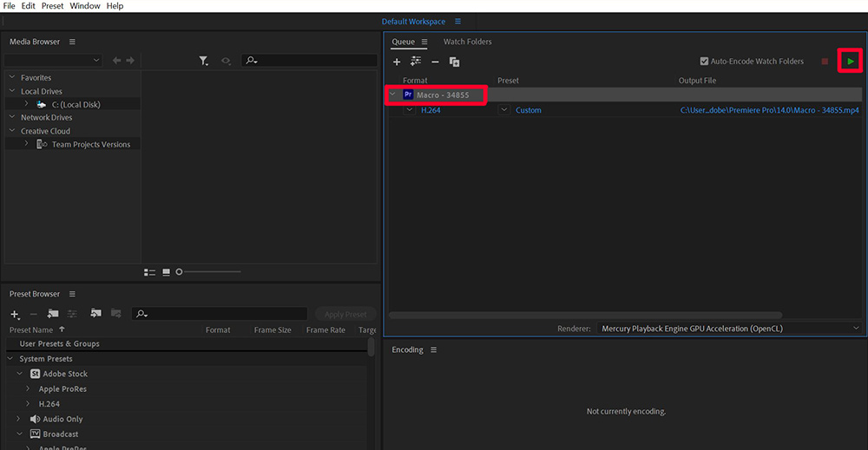Collapse the Macro - 34855 queue item
Viewport: 868px width, 450px height.
pos(392,95)
